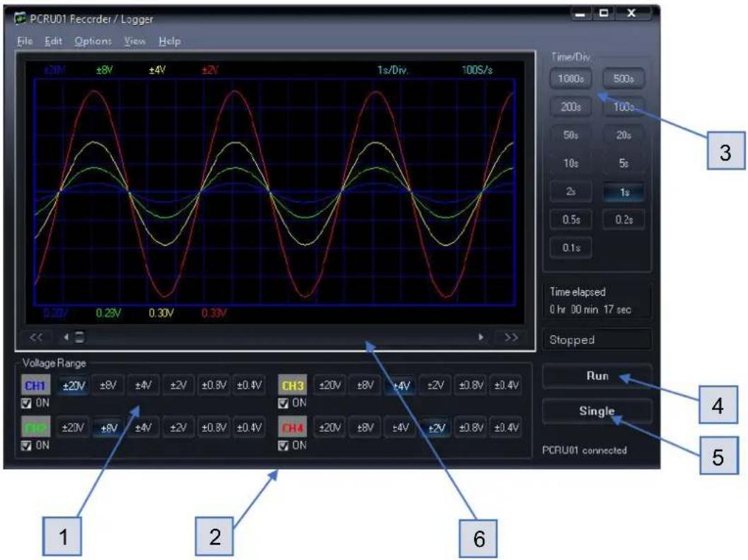Viewport: 748px width, 560px height.
Task: Toggle the CH2 ON checkbox
Action: (27, 445)
